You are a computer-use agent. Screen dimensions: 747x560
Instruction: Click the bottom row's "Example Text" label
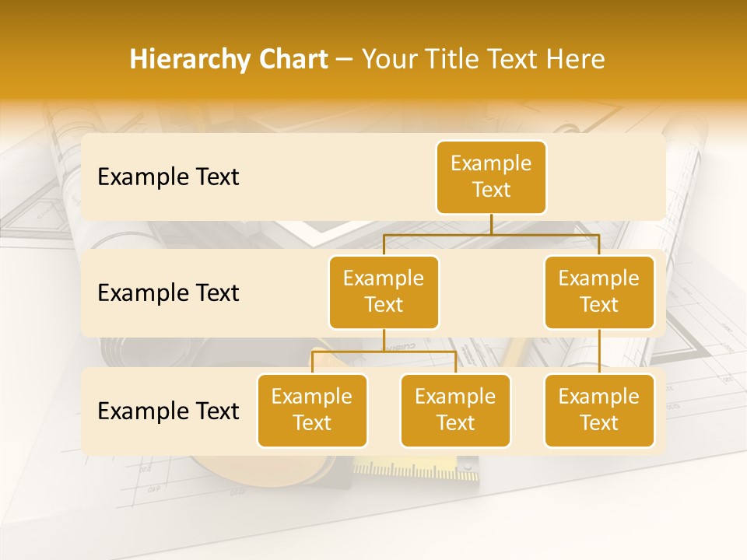pyautogui.click(x=168, y=411)
